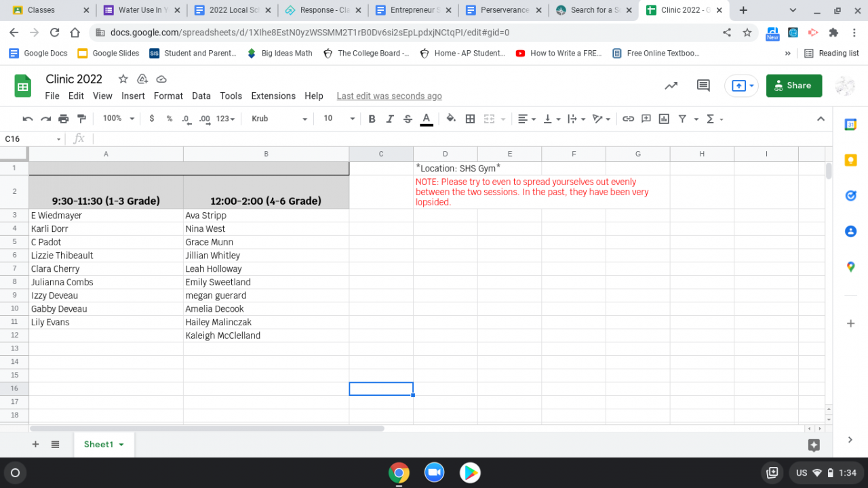This screenshot has height=488, width=868.
Task: Open Google Maps in the side panel
Action: click(851, 267)
